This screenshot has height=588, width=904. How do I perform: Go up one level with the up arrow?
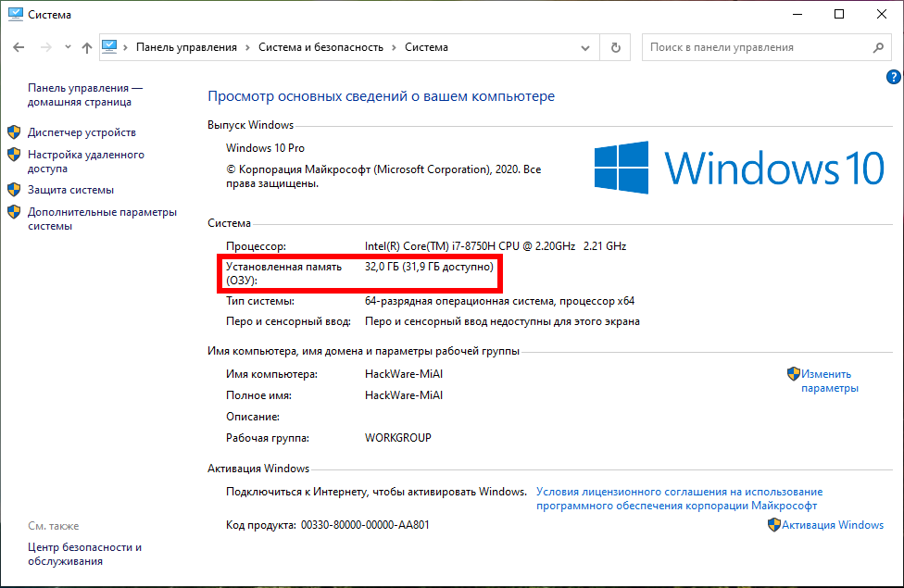tap(86, 48)
